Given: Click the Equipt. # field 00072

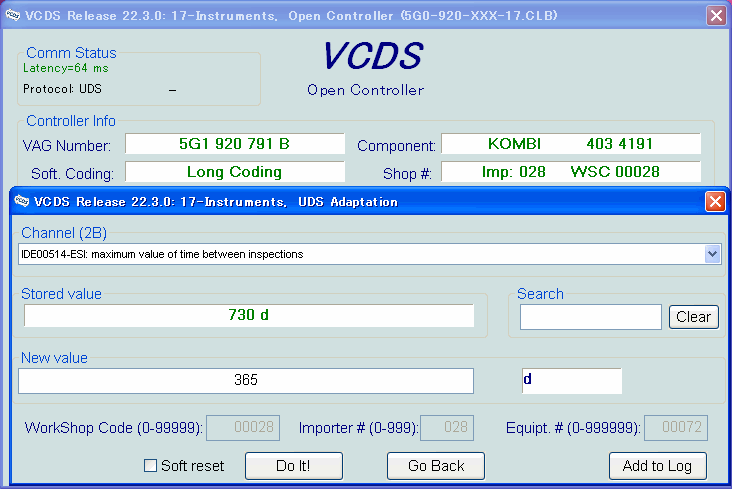Looking at the screenshot, I should (x=676, y=427).
